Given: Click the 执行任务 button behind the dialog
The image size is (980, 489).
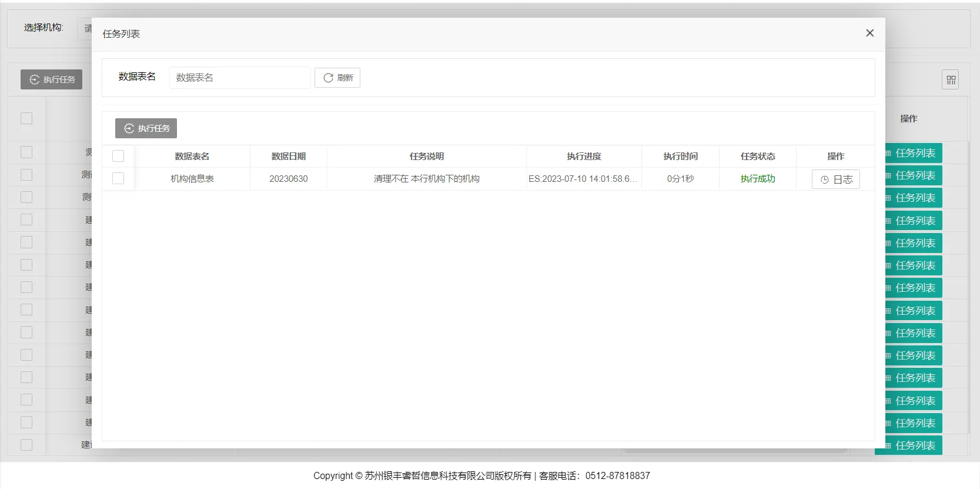Looking at the screenshot, I should click(x=52, y=79).
